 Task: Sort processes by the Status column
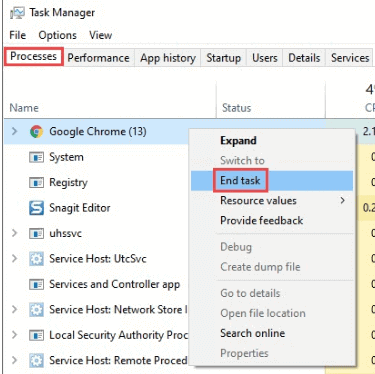pyautogui.click(x=236, y=108)
